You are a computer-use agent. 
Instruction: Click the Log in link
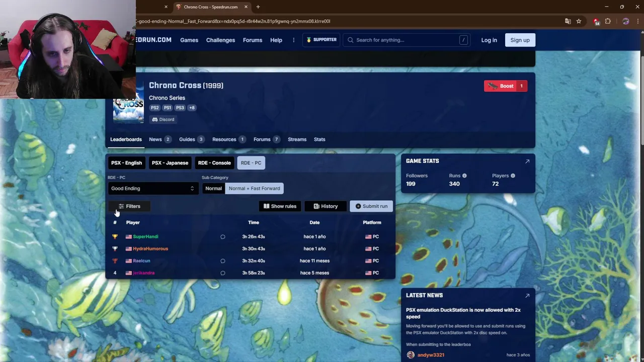pos(489,40)
